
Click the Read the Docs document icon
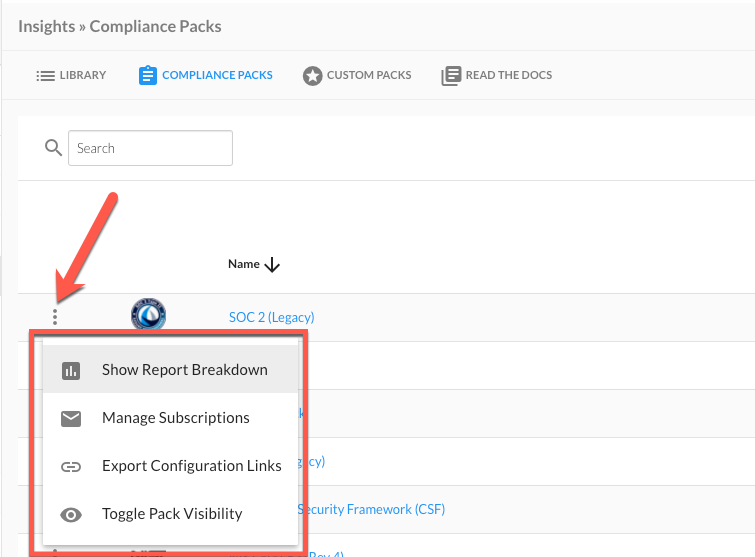(x=451, y=76)
